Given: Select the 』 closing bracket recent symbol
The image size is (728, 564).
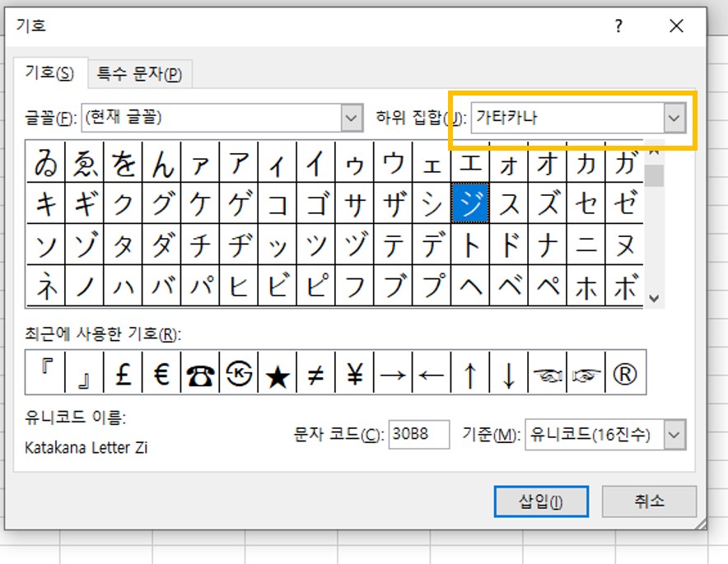Looking at the screenshot, I should click(x=85, y=372).
